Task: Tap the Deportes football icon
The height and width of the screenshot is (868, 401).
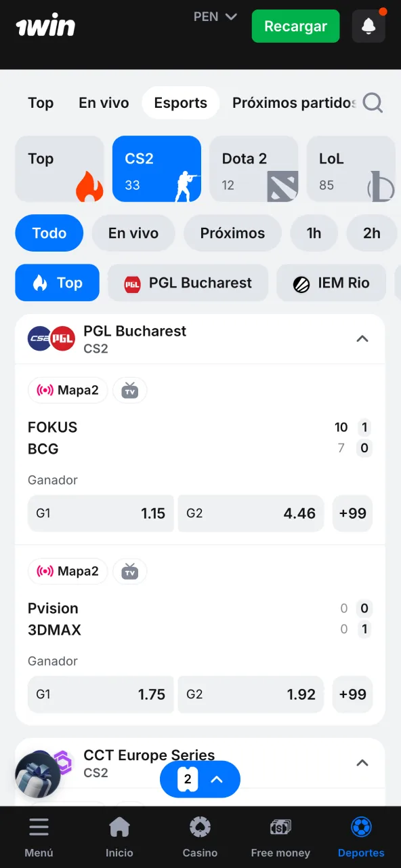Action: point(360,827)
